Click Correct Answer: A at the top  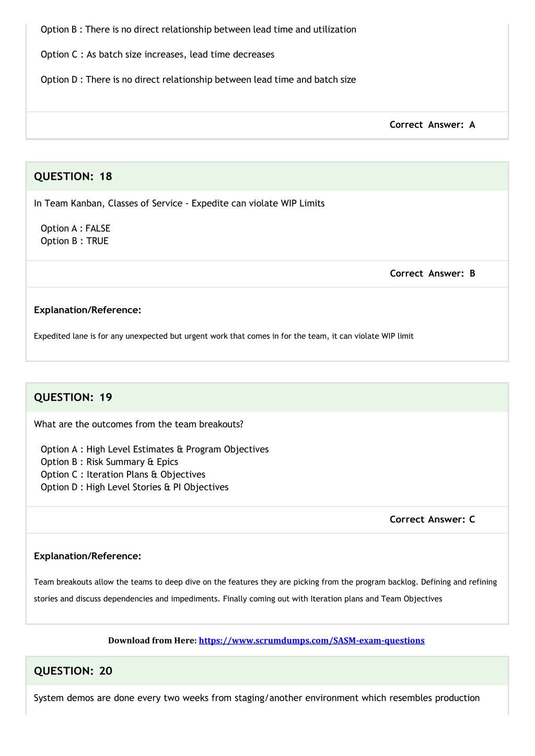(433, 125)
